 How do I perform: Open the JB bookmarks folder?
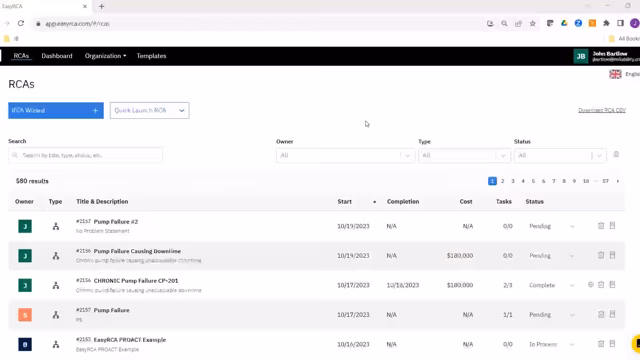pyautogui.click(x=11, y=39)
